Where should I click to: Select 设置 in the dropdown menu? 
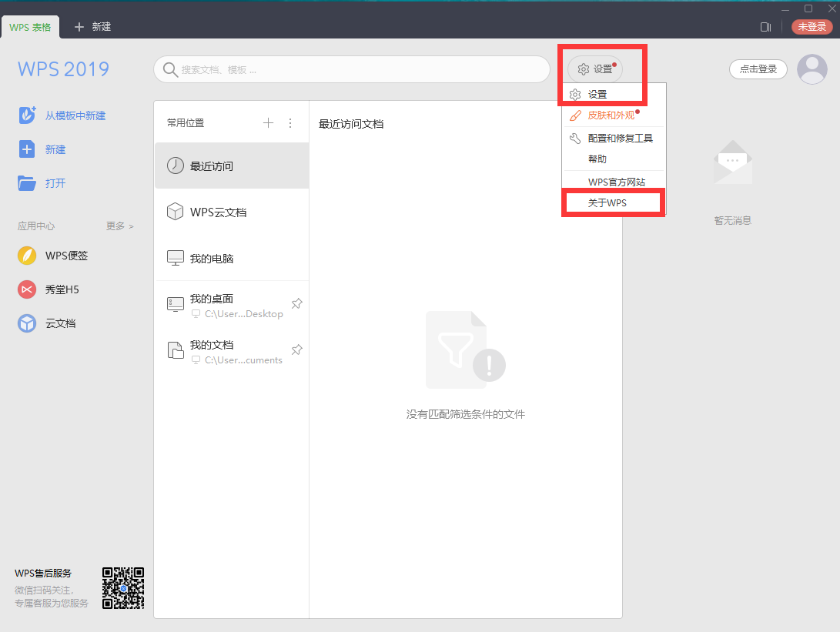[x=614, y=94]
